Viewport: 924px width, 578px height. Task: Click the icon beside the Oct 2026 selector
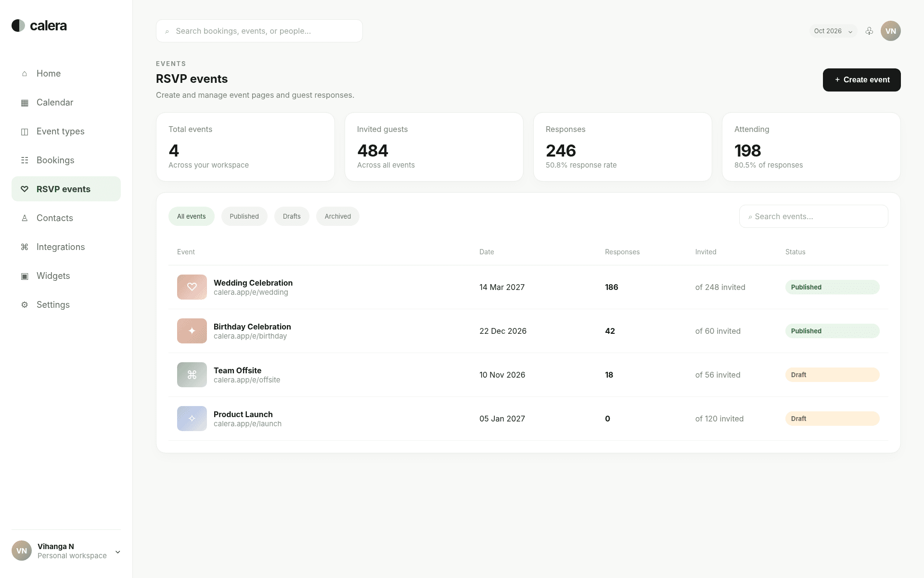[869, 31]
